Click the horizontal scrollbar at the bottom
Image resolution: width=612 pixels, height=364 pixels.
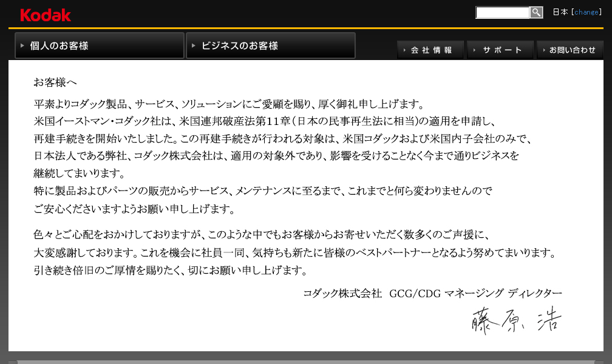coord(306,362)
